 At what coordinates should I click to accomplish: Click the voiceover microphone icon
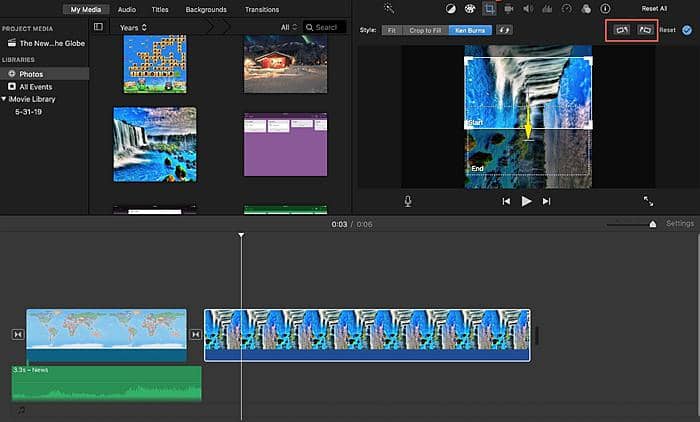(408, 201)
